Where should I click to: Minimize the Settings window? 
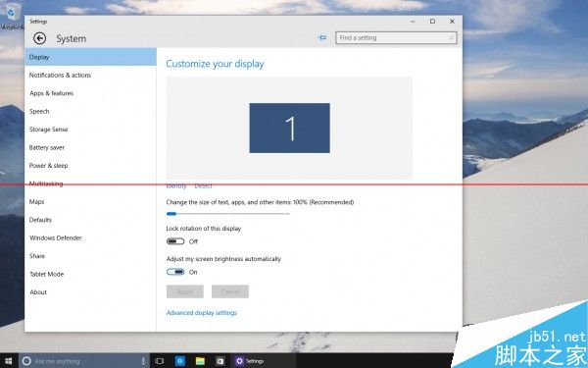[413, 22]
